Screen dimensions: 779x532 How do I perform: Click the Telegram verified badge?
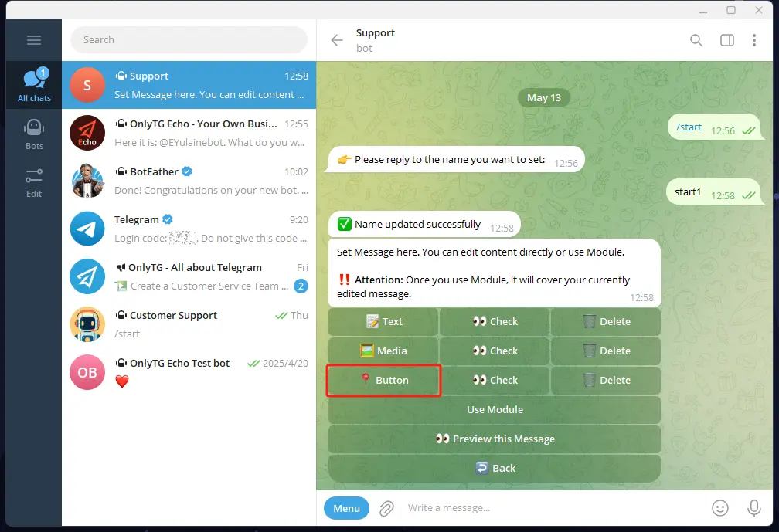point(168,219)
